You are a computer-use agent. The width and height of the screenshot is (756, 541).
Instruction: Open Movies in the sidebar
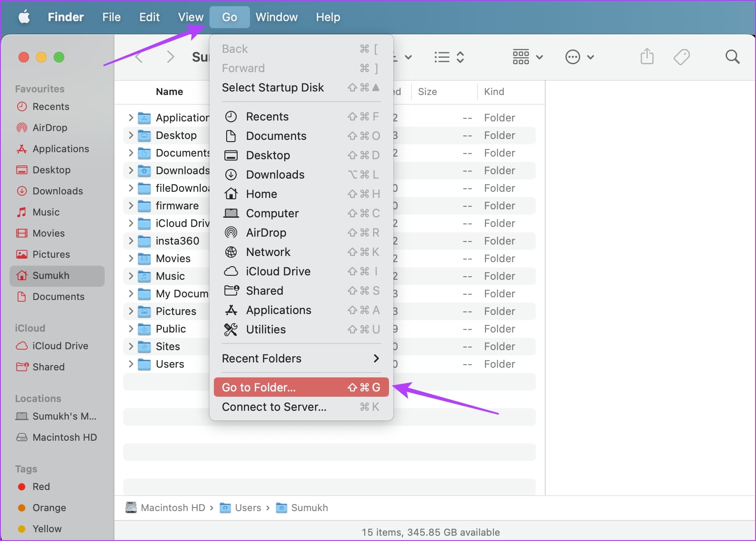57,233
